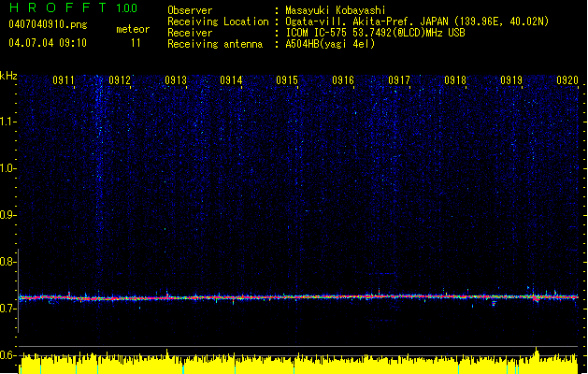This screenshot has height=374, width=588.
Task: Click the 0920 time marker
Action: [x=567, y=80]
